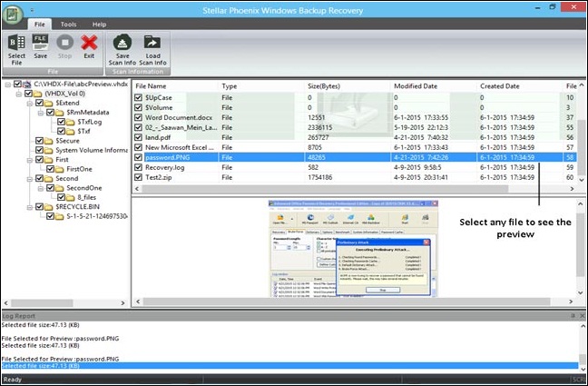
Task: Close the Log Report panel
Action: coord(582,316)
